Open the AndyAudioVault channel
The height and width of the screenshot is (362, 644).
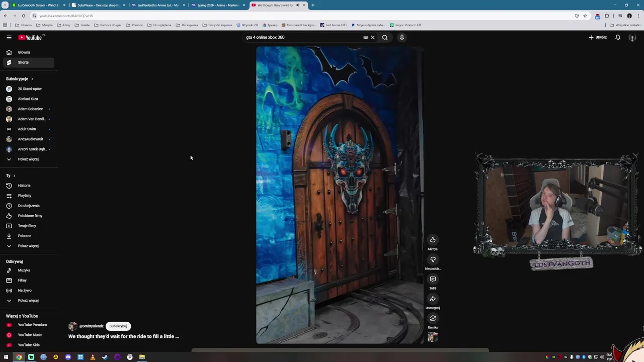point(28,139)
